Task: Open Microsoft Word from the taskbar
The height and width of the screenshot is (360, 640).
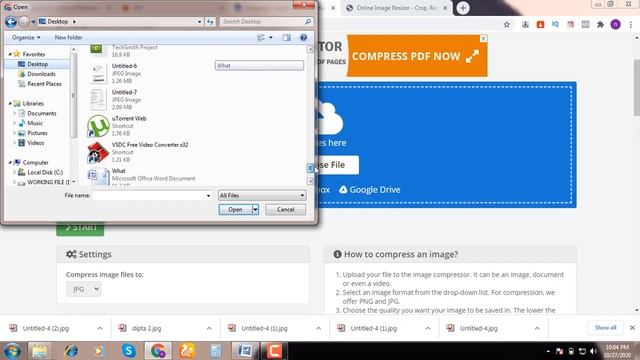Action: click(x=245, y=351)
